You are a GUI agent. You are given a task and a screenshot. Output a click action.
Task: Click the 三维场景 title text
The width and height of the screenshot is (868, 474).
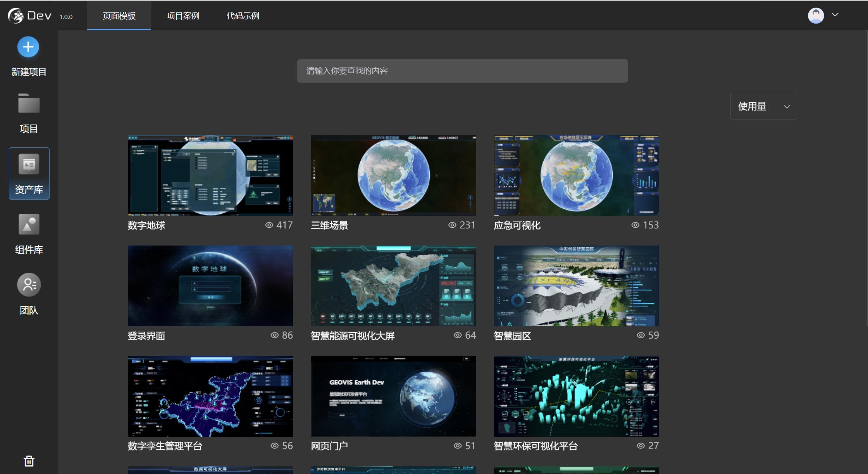[x=329, y=225]
